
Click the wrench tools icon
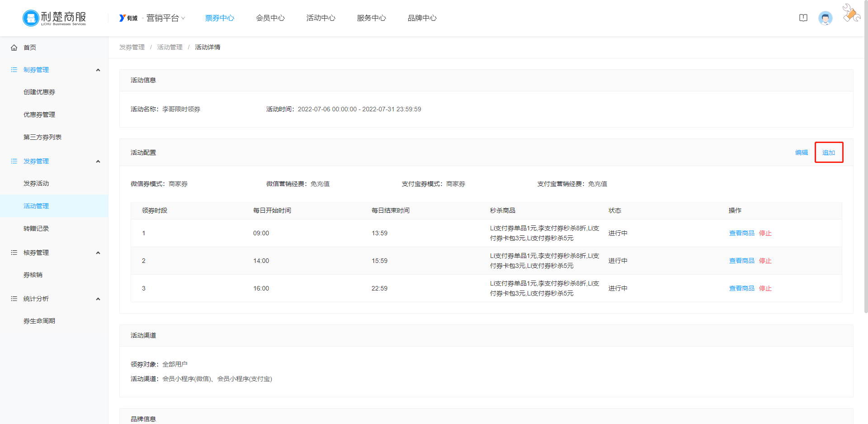[x=852, y=13]
